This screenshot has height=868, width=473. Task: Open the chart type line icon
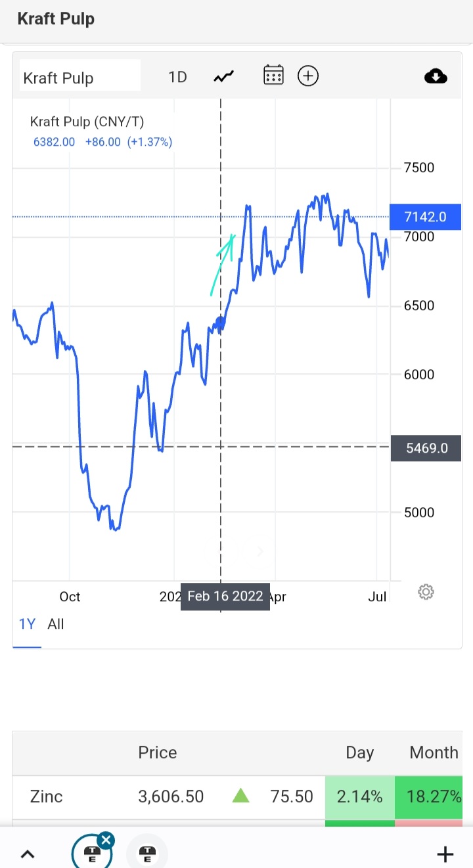pyautogui.click(x=223, y=77)
